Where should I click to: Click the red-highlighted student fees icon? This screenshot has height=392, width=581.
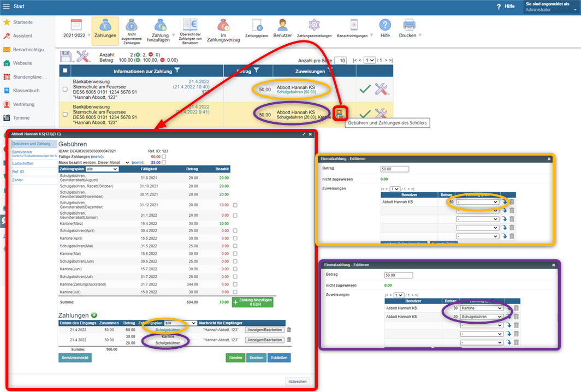(x=340, y=113)
